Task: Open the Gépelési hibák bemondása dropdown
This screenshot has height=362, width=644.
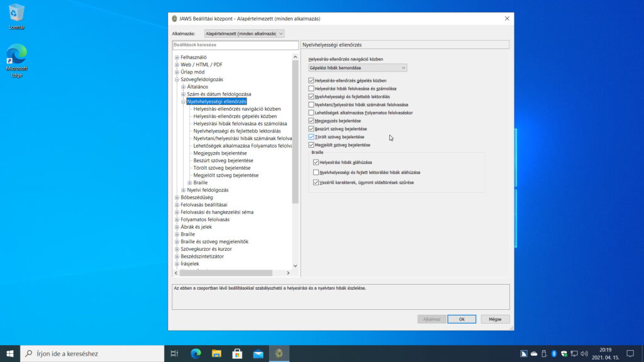Action: [x=357, y=68]
